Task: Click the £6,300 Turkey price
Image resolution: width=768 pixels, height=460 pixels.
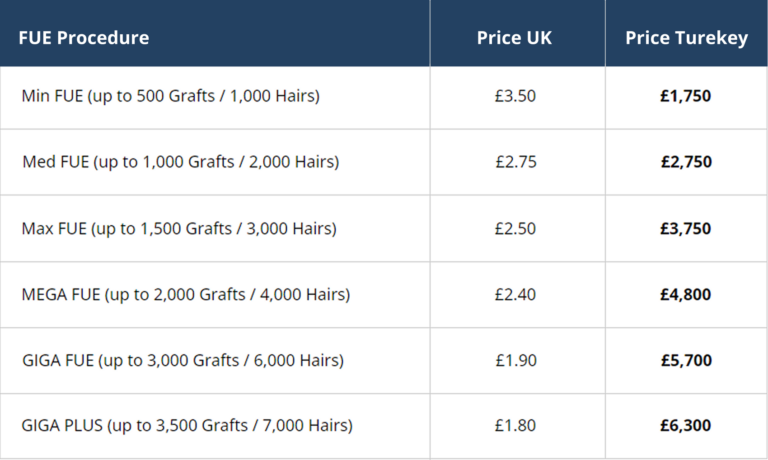Action: pos(686,425)
